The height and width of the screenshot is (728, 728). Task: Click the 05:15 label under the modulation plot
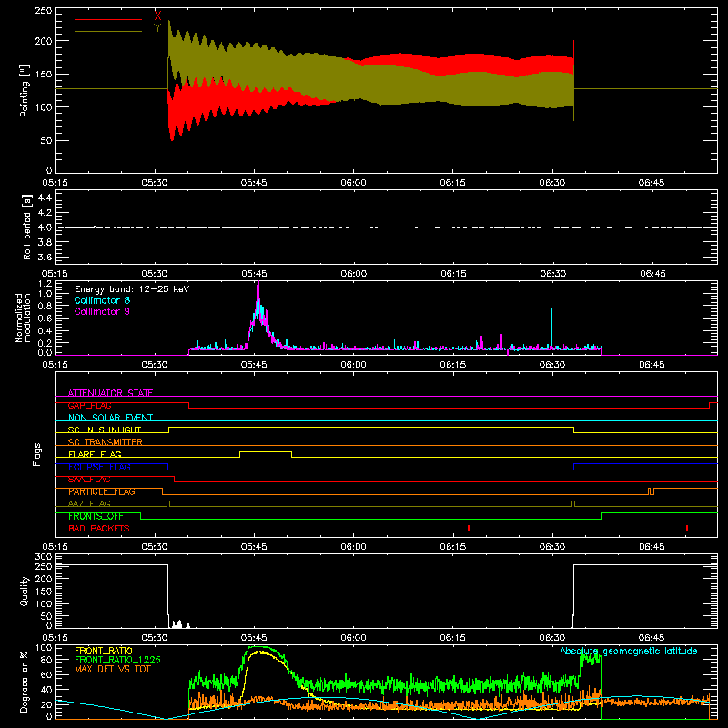point(55,365)
